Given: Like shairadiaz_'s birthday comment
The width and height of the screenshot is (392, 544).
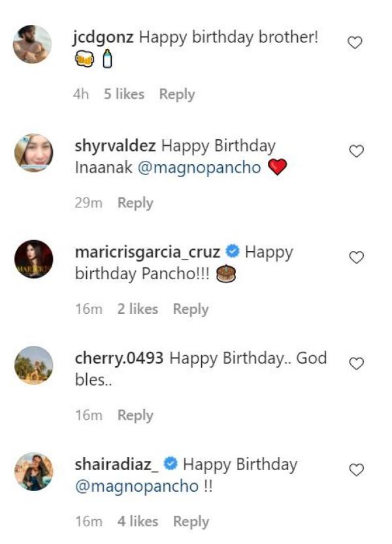Looking at the screenshot, I should click(x=356, y=470).
